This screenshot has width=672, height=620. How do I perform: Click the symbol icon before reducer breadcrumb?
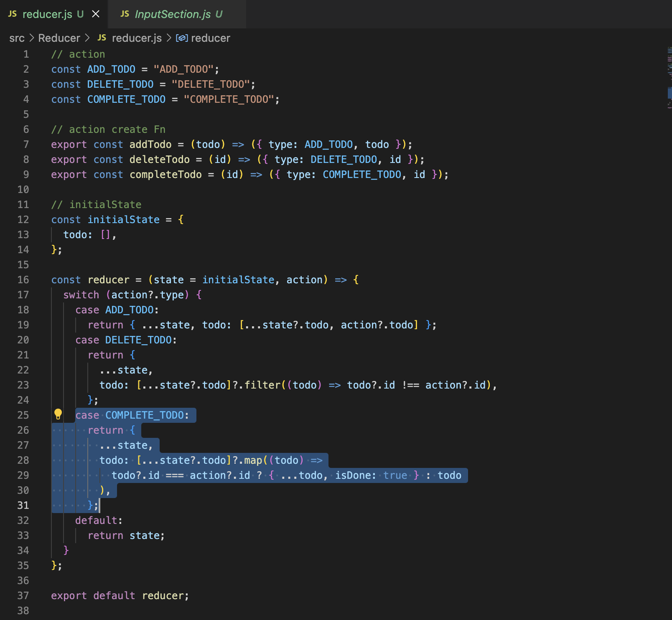coord(182,38)
